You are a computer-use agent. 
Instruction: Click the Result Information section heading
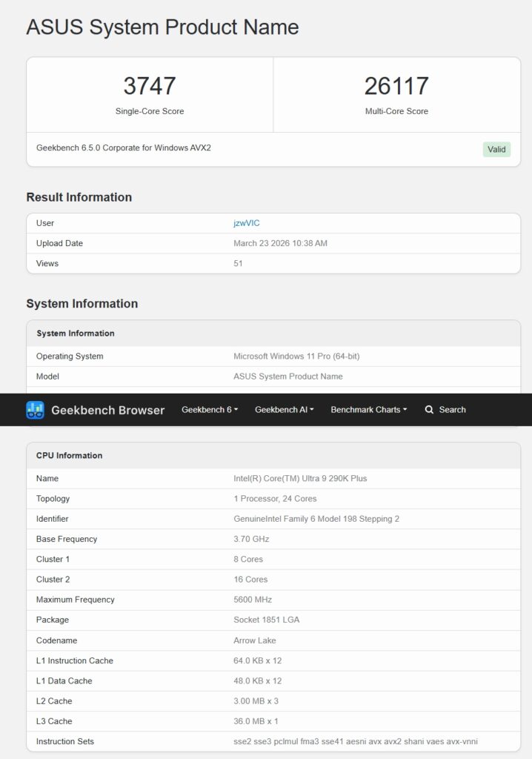(x=79, y=197)
